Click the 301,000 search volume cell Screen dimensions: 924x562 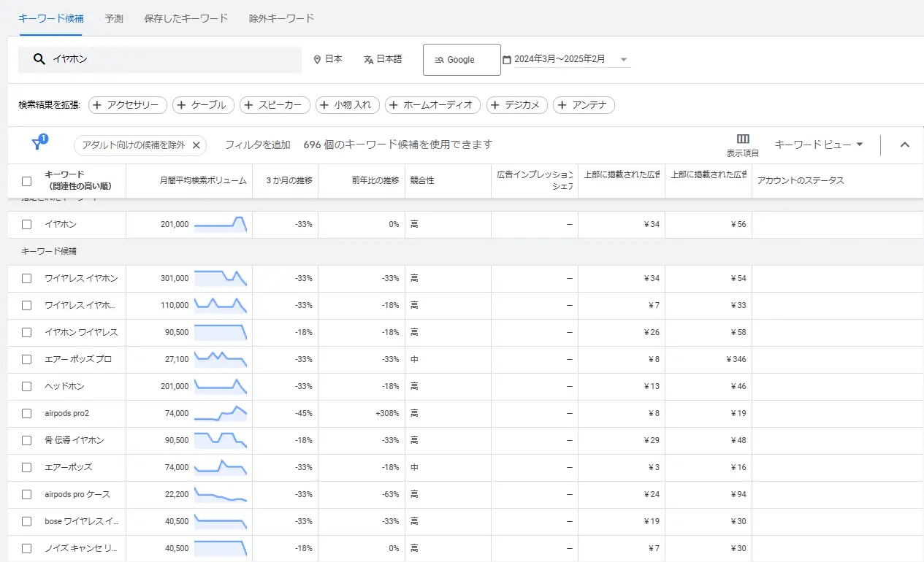[x=175, y=278]
